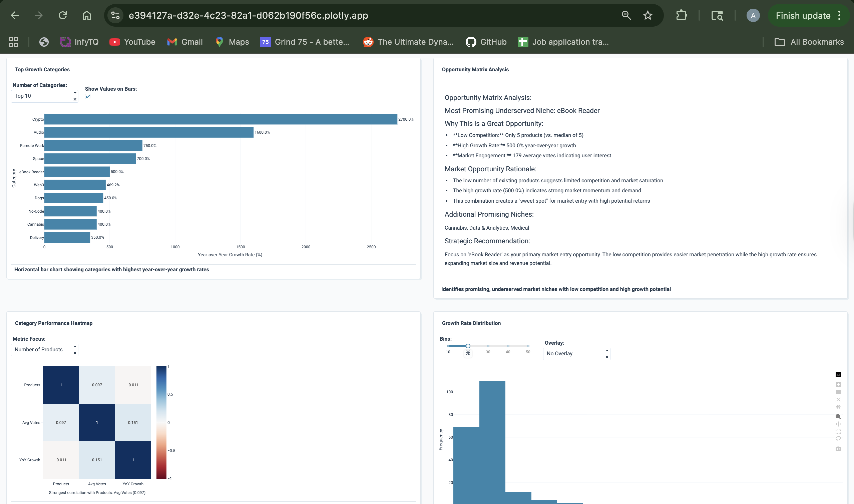Screen dimensions: 854x504
Task: Clear the Top 10 selection
Action: coord(75,100)
